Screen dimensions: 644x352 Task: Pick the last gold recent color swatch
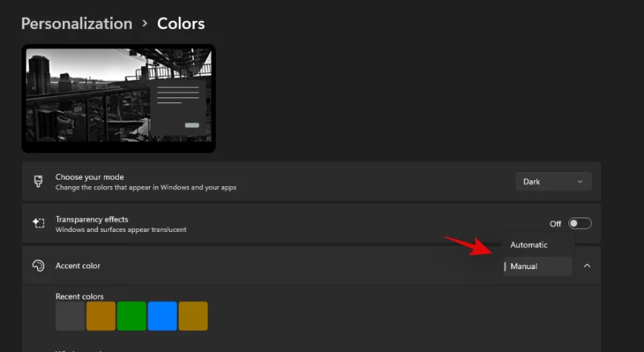(x=193, y=316)
